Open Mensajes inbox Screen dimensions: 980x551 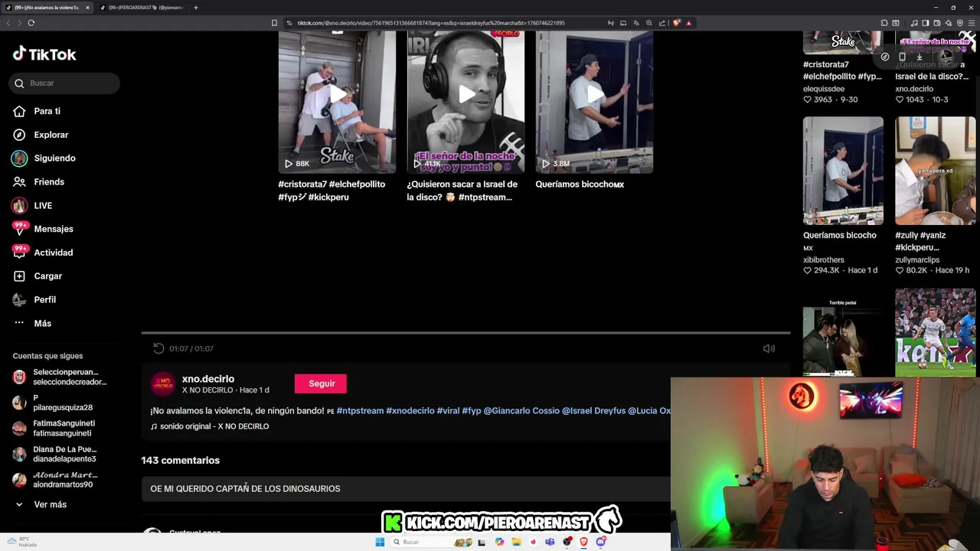(54, 229)
